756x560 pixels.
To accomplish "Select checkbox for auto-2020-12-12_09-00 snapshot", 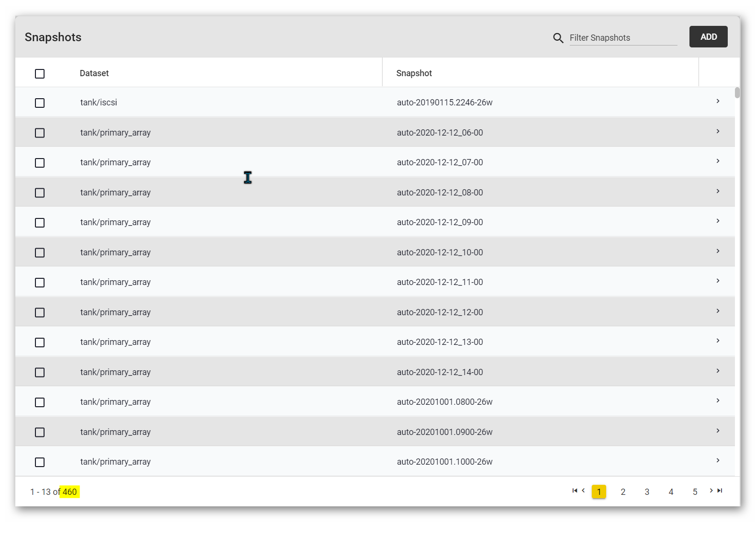I will [x=40, y=223].
